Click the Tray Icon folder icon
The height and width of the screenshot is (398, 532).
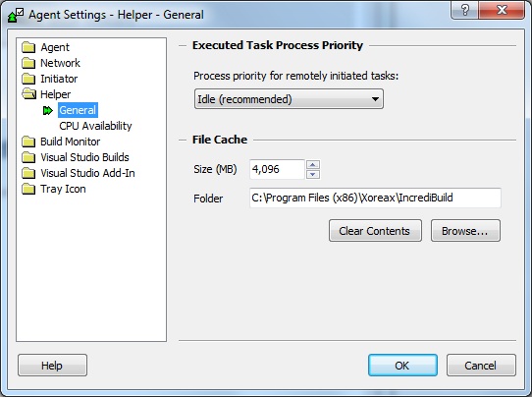(x=28, y=189)
